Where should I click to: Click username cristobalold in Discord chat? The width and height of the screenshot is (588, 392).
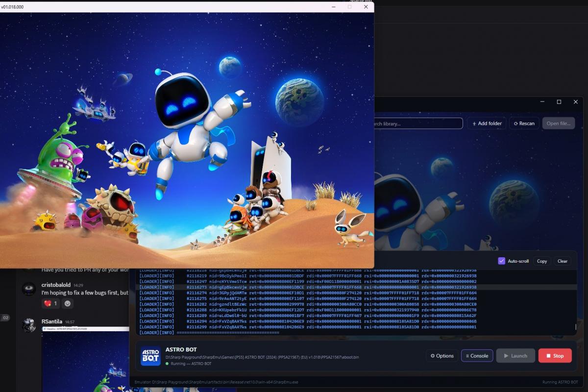[x=56, y=285]
